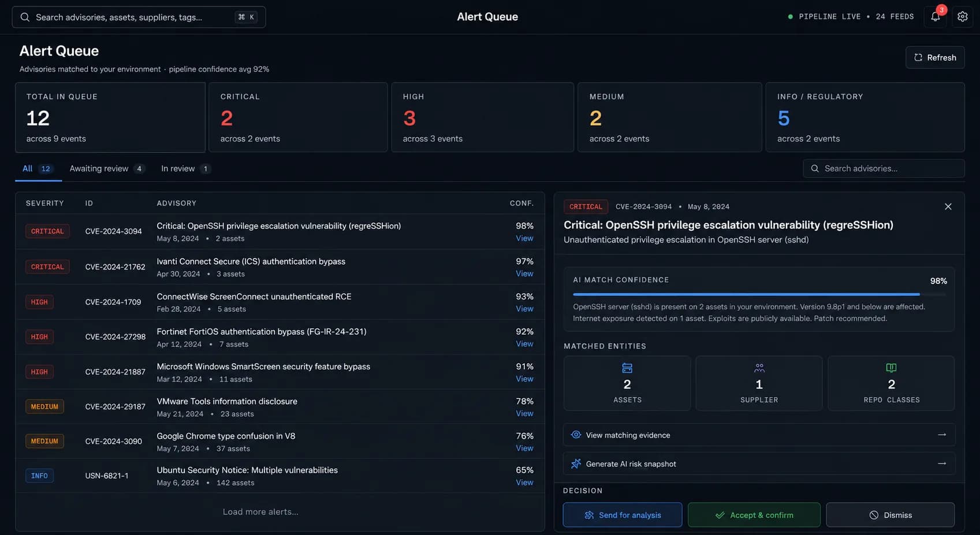
Task: Click the 98% confidence value in detail panel
Action: point(938,281)
